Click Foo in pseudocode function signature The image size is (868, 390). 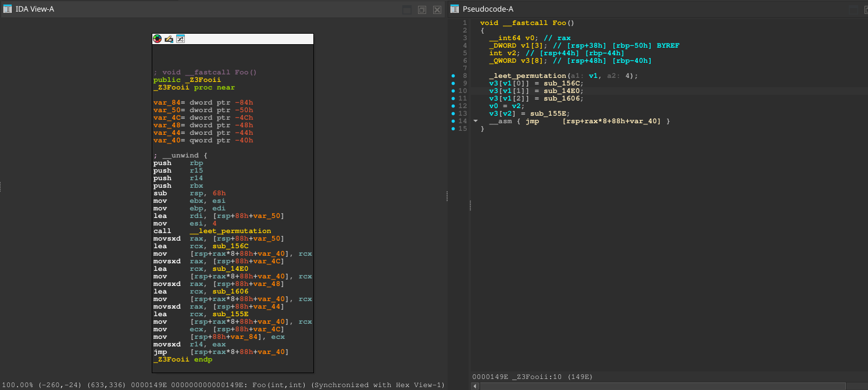[559, 23]
